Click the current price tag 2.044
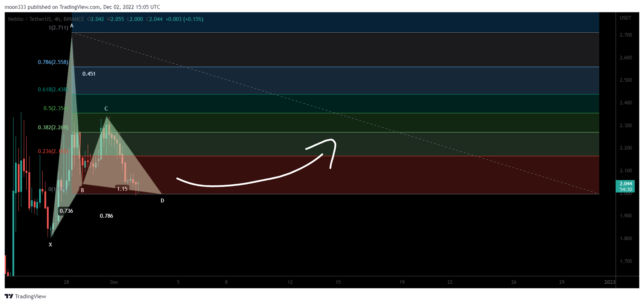The height and width of the screenshot is (304, 644). [x=625, y=186]
